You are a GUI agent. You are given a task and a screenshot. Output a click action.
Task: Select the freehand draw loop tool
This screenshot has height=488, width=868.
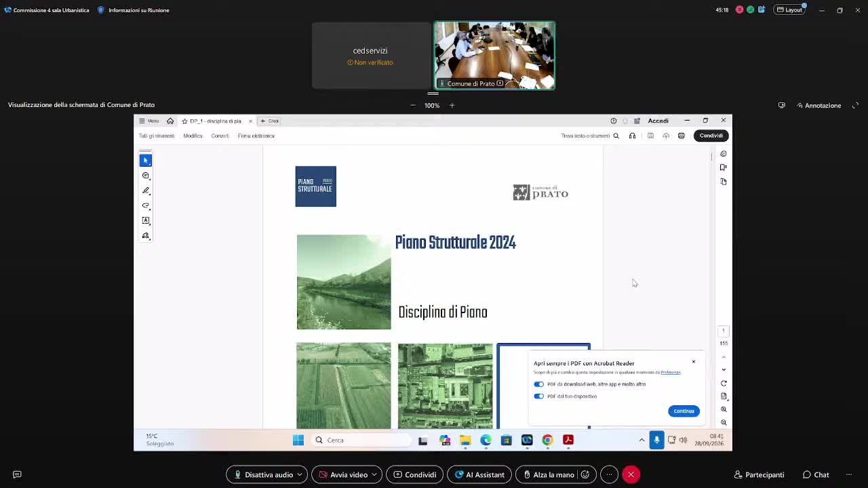146,205
